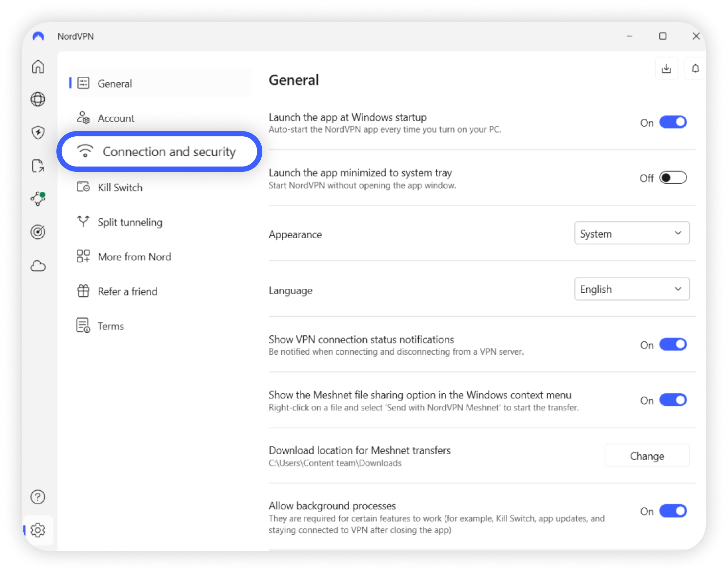728x573 pixels.
Task: Open the Home icon in sidebar
Action: click(x=38, y=67)
